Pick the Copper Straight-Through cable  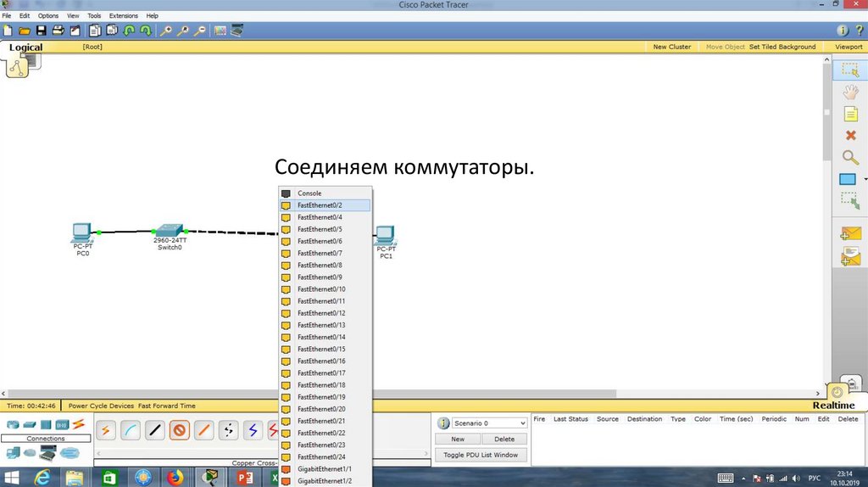click(x=155, y=430)
